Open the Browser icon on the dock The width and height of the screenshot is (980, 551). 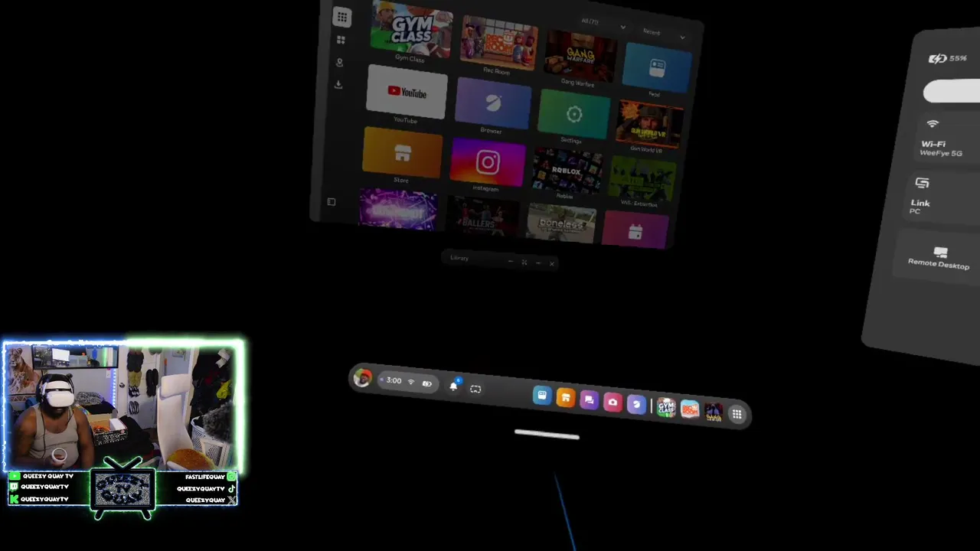pos(636,405)
